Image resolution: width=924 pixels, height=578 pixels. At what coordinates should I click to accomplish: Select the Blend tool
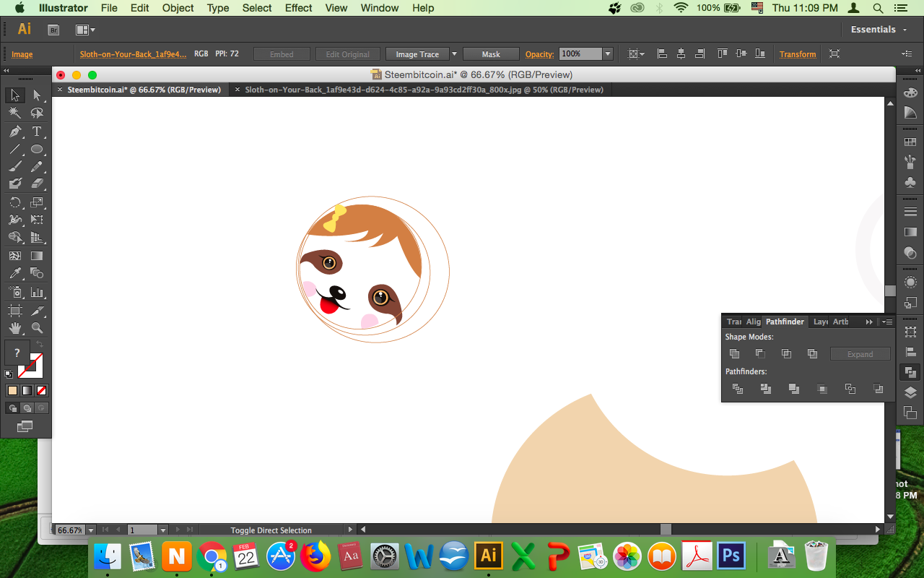[x=37, y=273]
